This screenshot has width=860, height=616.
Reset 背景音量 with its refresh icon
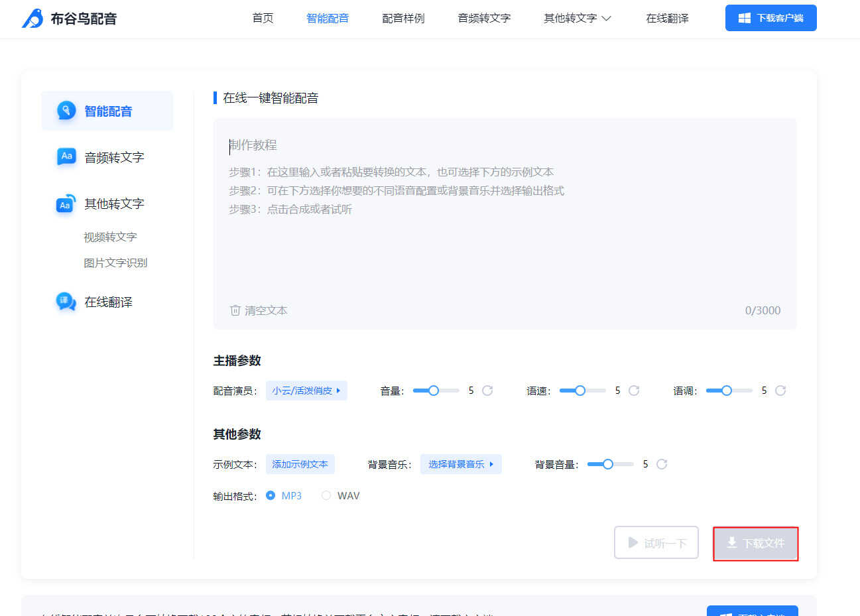pyautogui.click(x=662, y=464)
